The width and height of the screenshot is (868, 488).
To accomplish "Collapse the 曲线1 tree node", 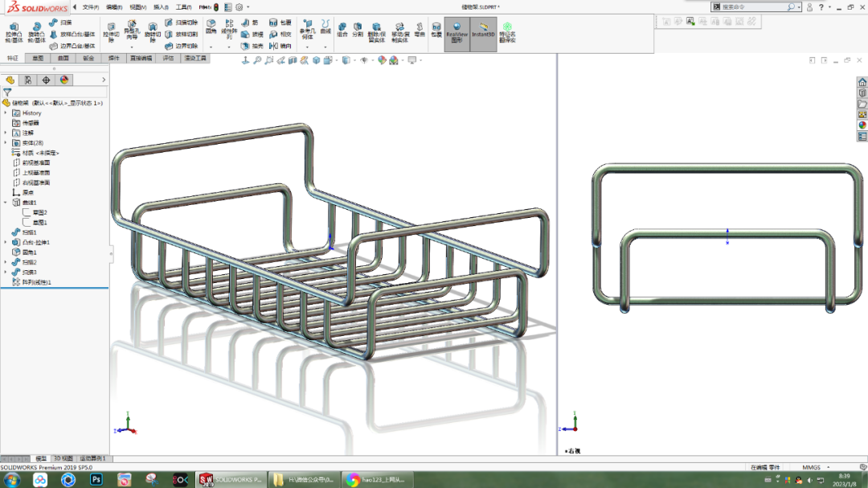I will click(x=5, y=203).
